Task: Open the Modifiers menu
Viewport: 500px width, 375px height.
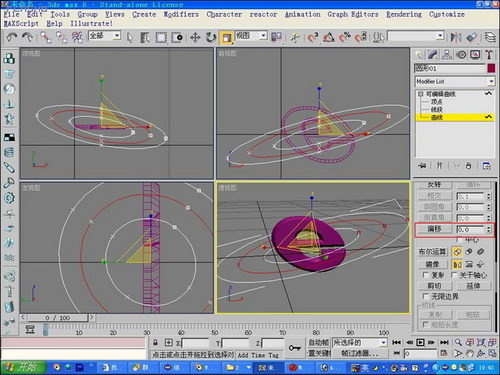Action: tap(181, 14)
